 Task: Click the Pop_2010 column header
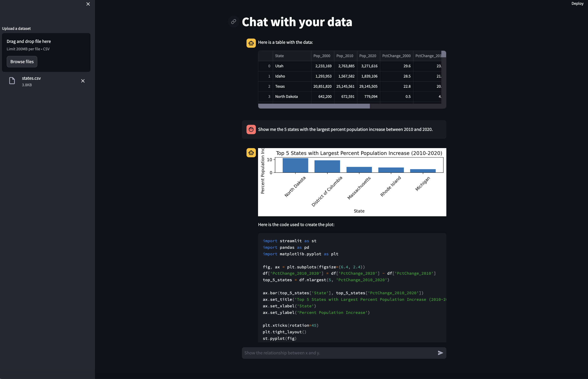pos(345,56)
